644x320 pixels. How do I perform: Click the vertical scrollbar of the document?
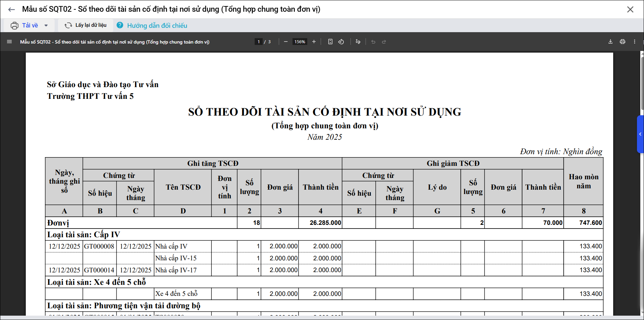[642, 84]
